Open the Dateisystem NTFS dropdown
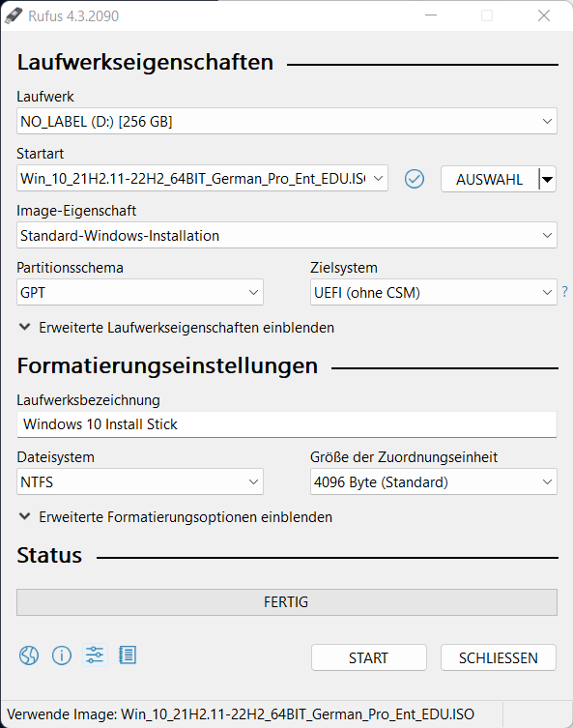This screenshot has height=728, width=573. [x=140, y=481]
